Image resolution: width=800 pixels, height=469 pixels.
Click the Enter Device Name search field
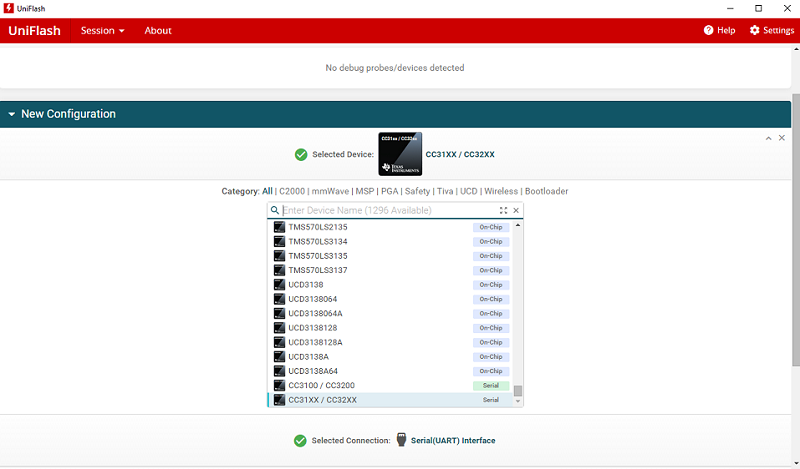click(x=388, y=211)
